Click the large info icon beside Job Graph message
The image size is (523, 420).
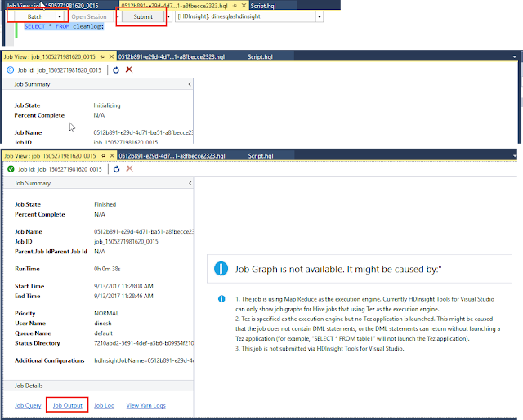pyautogui.click(x=221, y=269)
